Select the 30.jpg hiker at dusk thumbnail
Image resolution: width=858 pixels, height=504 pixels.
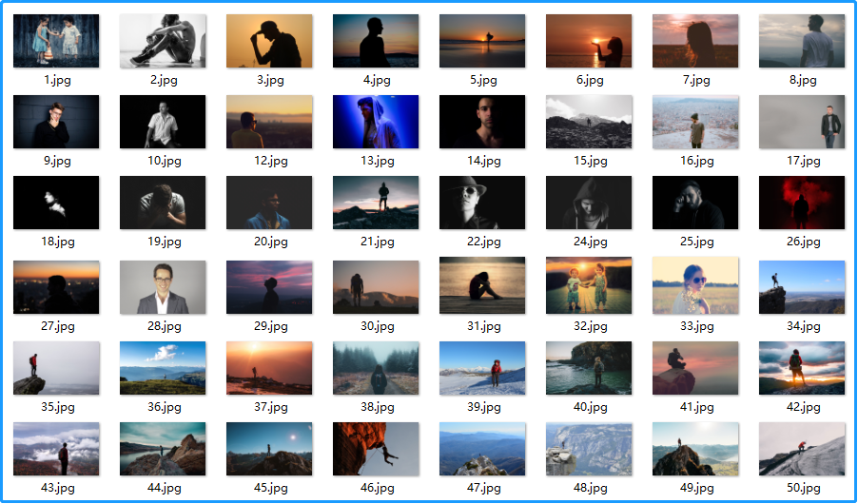376,287
